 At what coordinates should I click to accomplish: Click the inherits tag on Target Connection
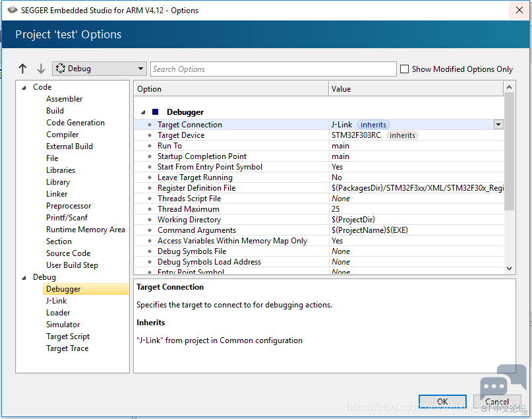(x=373, y=125)
